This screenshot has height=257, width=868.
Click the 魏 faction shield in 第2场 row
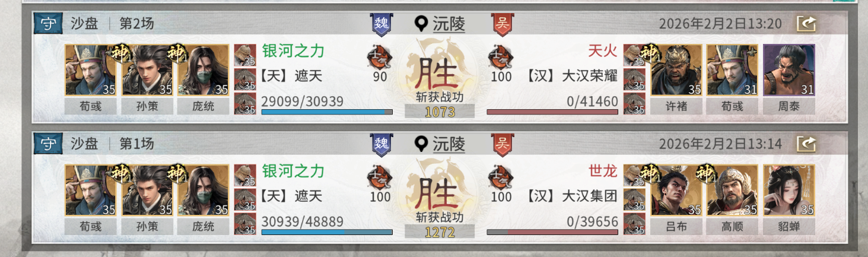(x=381, y=24)
